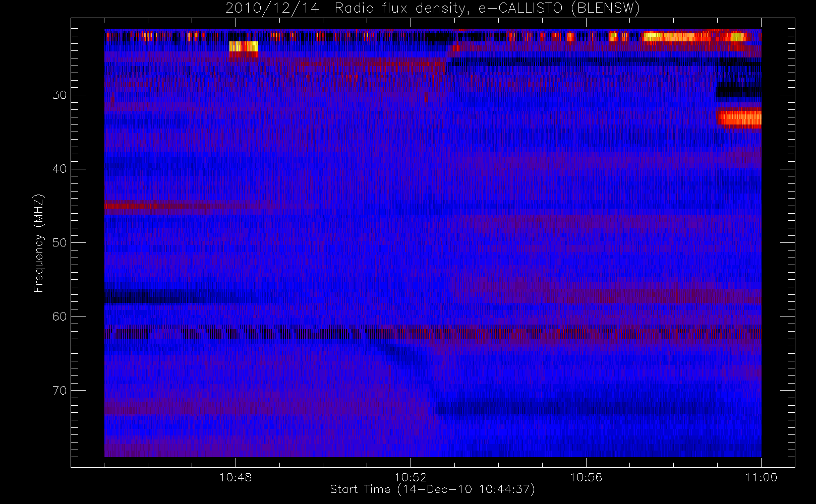Click the 10:56 time tick label
Viewport: 816px width, 504px height.
[586, 477]
